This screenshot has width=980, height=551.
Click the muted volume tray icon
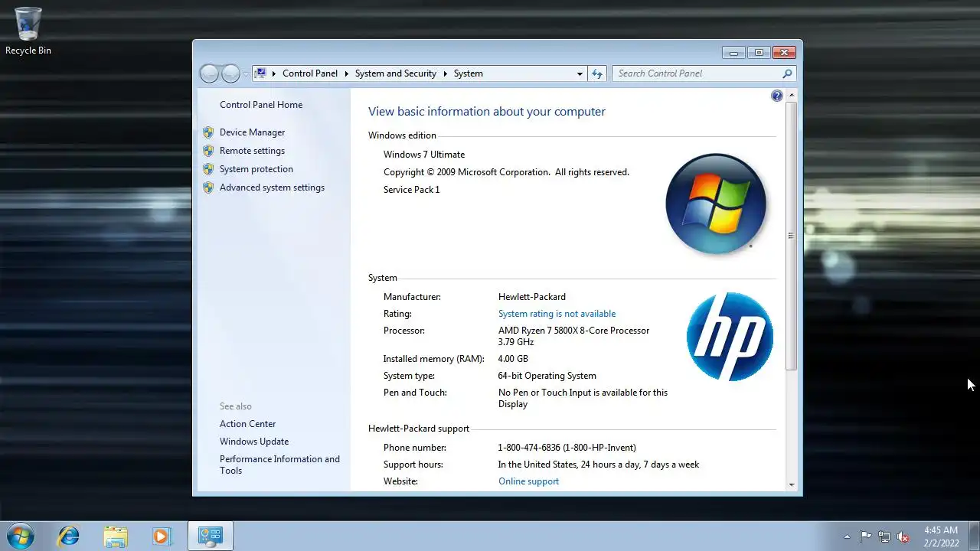pos(903,536)
